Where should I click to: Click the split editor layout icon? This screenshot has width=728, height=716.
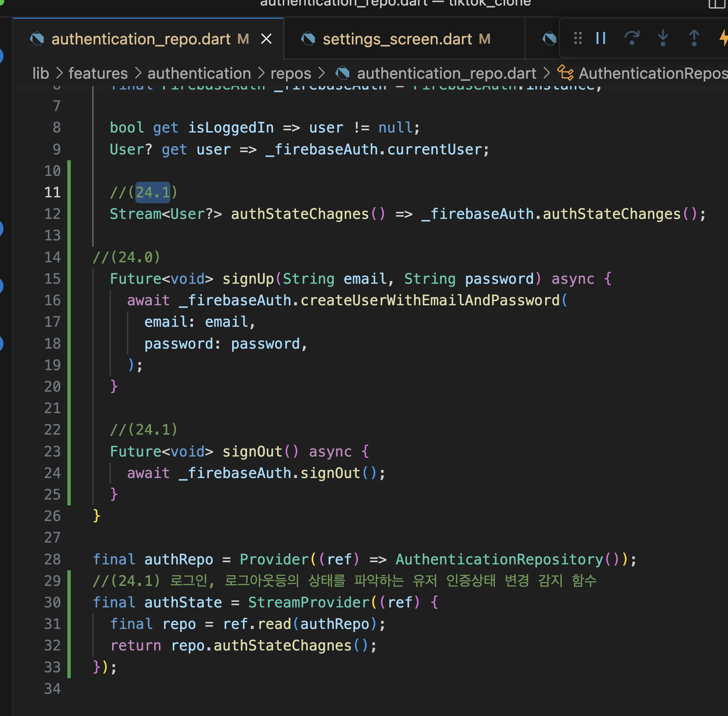coord(717,4)
